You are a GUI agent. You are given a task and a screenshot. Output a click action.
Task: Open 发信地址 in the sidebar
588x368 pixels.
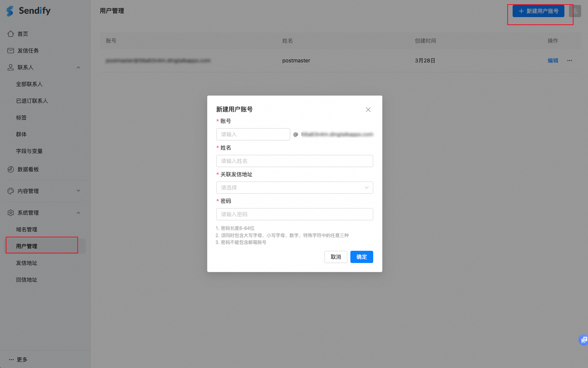click(x=27, y=263)
